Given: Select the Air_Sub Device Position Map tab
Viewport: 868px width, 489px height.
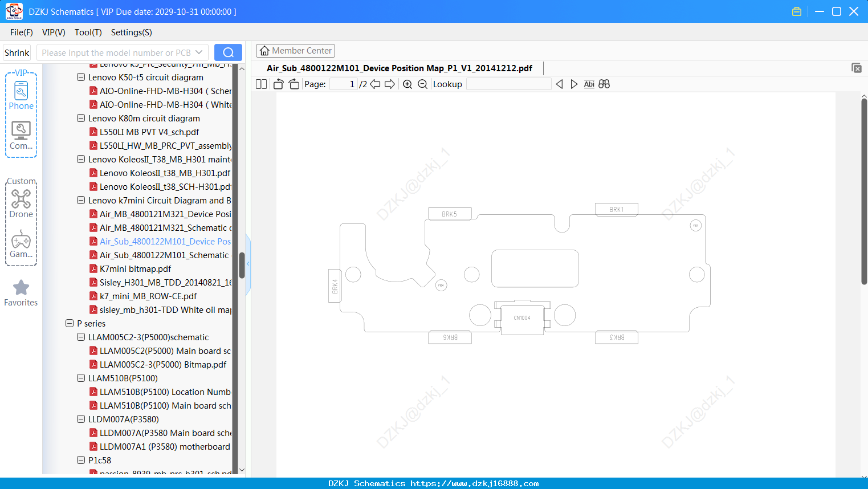Looking at the screenshot, I should point(400,68).
